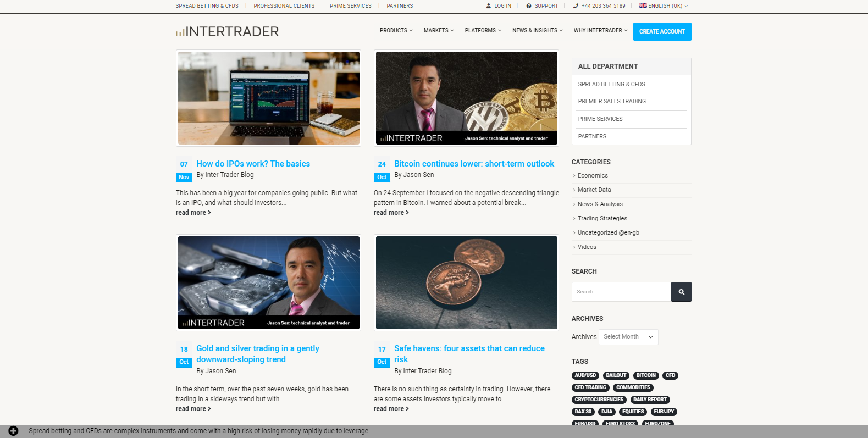Click the phone number +44 203 364 5189
868x438 pixels.
point(603,6)
